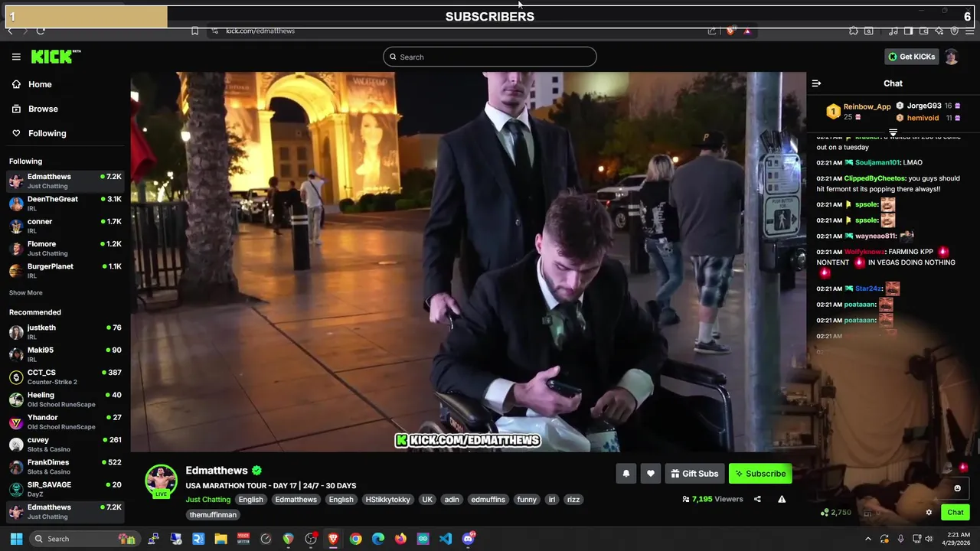Open the browser extensions puzzle icon

click(x=854, y=31)
